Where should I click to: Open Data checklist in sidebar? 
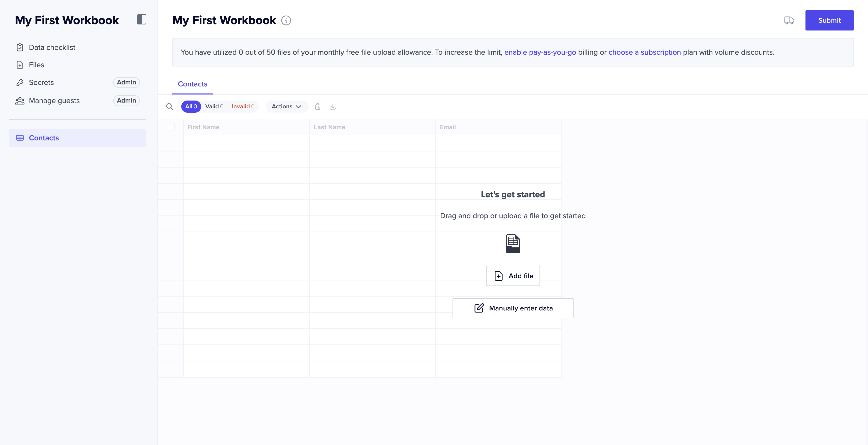[52, 47]
